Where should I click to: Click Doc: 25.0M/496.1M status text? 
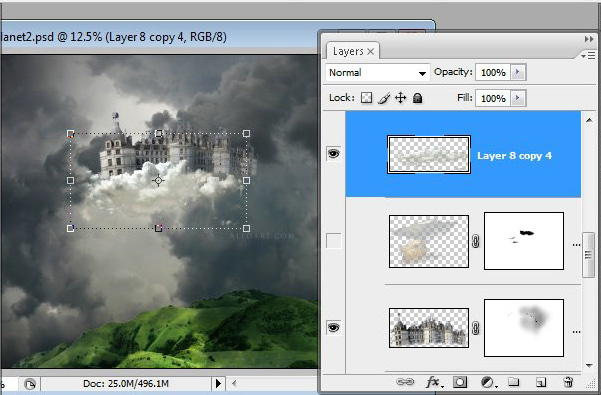(126, 384)
